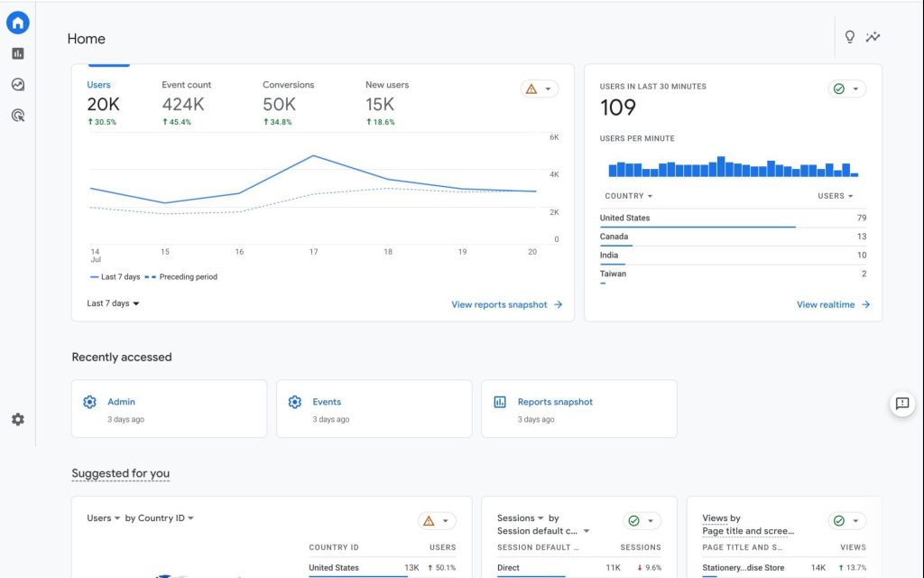Click United States row in realtime table
924x578 pixels.
[x=733, y=219]
